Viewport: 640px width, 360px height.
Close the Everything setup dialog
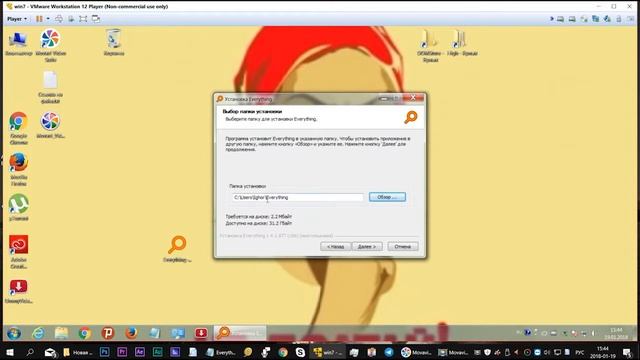click(413, 98)
